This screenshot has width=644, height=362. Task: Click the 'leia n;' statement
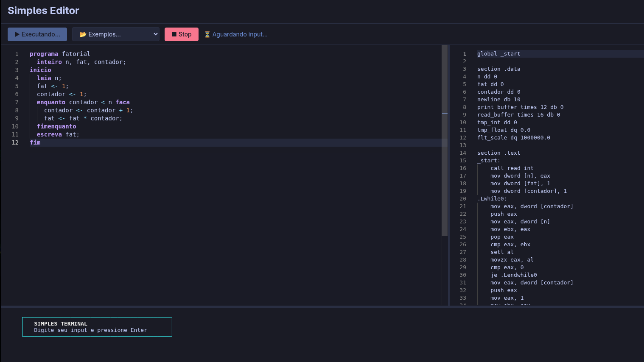tap(49, 78)
